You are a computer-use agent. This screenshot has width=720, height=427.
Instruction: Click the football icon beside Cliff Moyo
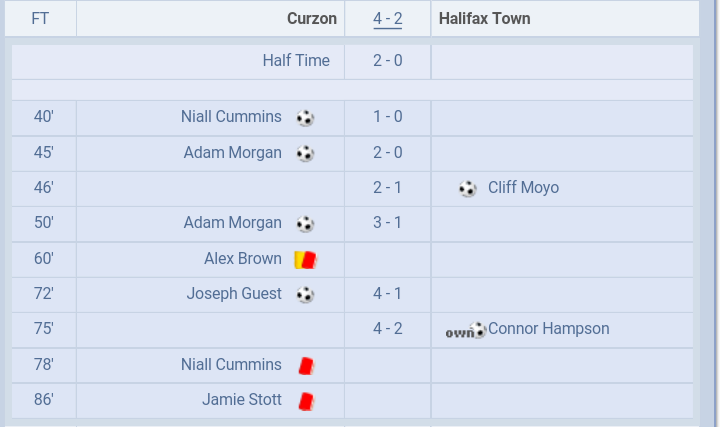(467, 189)
